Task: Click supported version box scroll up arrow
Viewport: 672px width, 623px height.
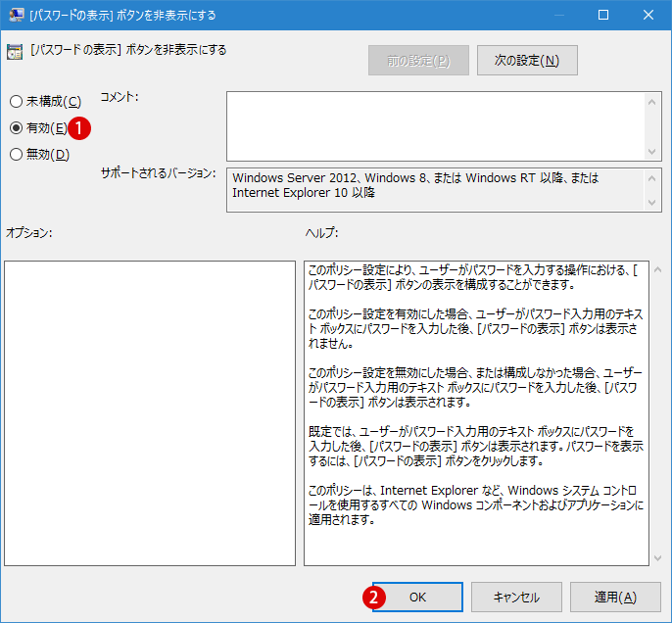Action: click(651, 178)
